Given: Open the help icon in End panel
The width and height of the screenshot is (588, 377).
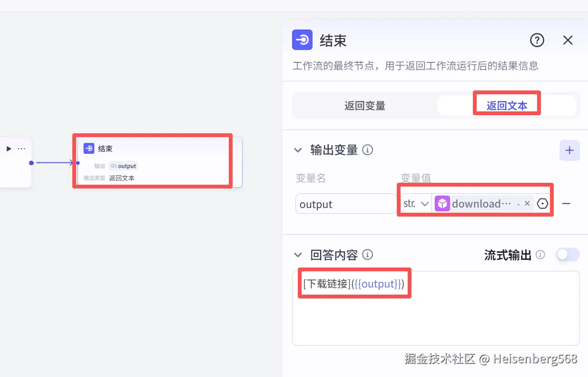Looking at the screenshot, I should [x=537, y=40].
